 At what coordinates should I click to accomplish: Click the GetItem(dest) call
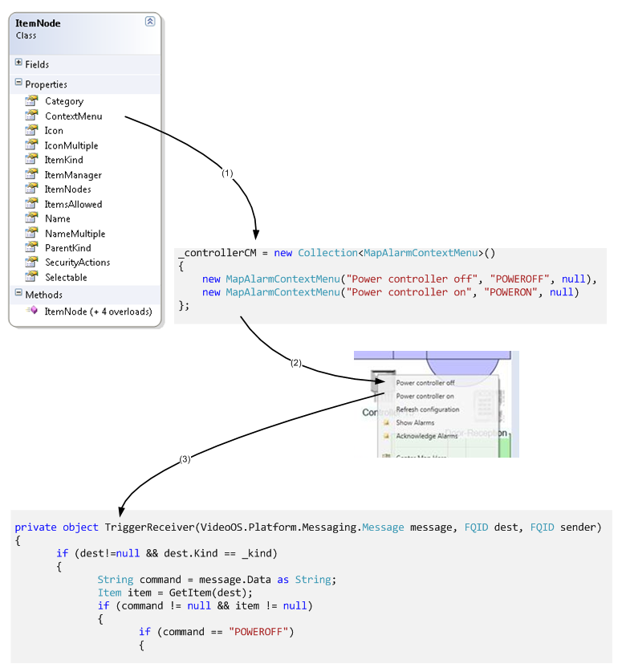211,593
